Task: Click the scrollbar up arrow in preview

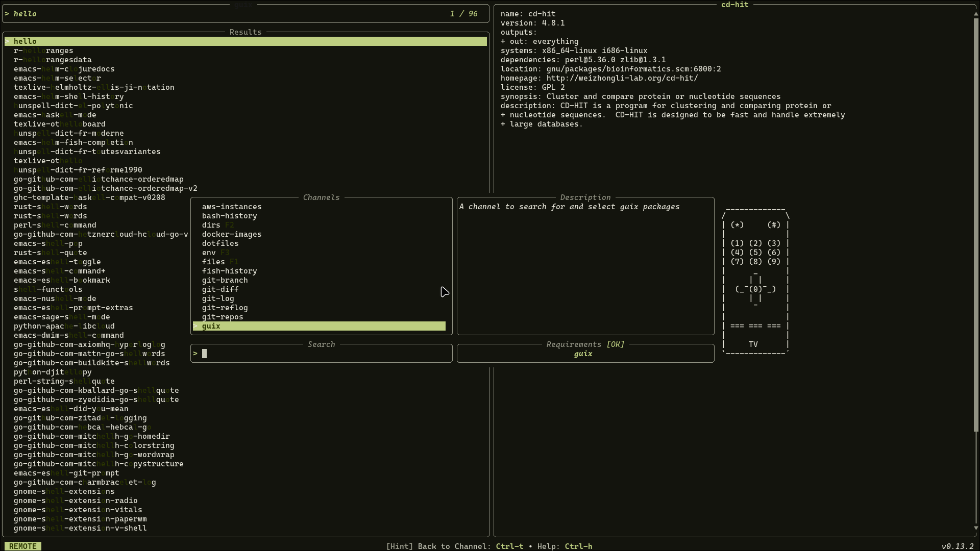Action: pyautogui.click(x=975, y=14)
